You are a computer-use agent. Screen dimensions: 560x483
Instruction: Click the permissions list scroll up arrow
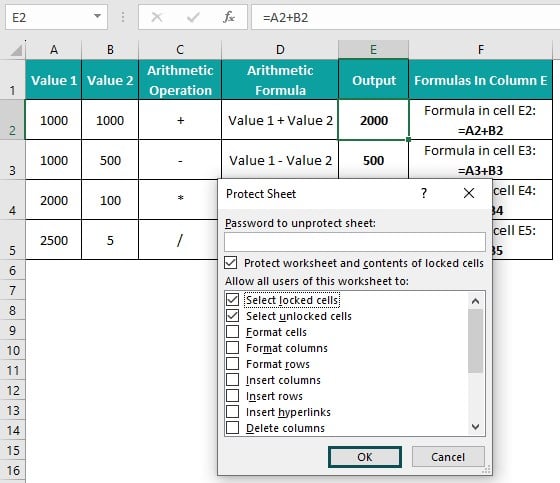tap(475, 301)
